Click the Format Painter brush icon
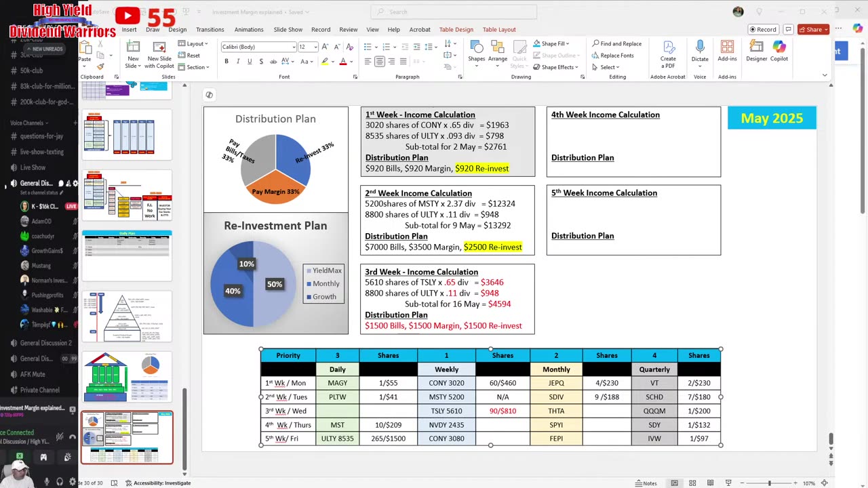Viewport: 868px width, 488px height. (x=100, y=66)
